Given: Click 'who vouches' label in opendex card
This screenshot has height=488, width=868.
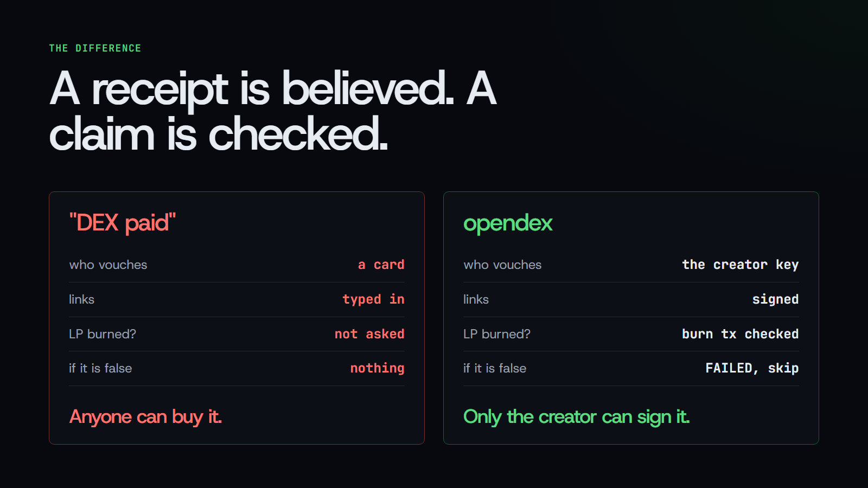Looking at the screenshot, I should coord(502,265).
